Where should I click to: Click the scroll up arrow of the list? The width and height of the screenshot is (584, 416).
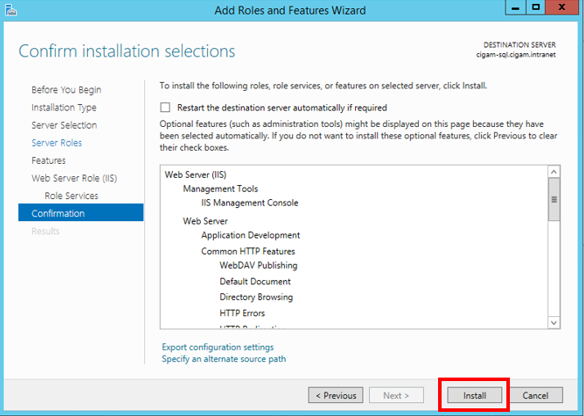click(x=554, y=172)
